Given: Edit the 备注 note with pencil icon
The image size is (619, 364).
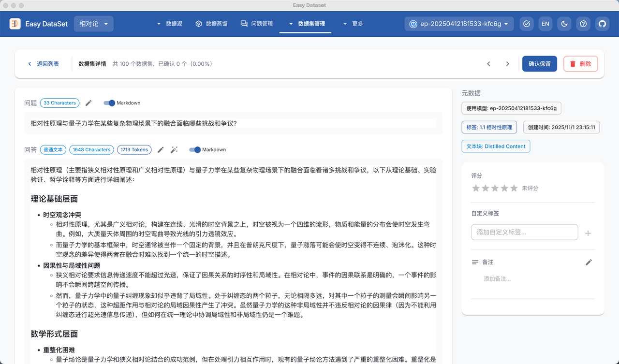Looking at the screenshot, I should (x=589, y=262).
